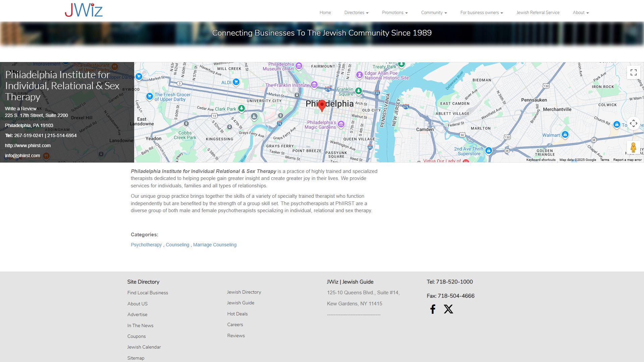
Task: Open Jewish Referral Service page
Action: 538,13
